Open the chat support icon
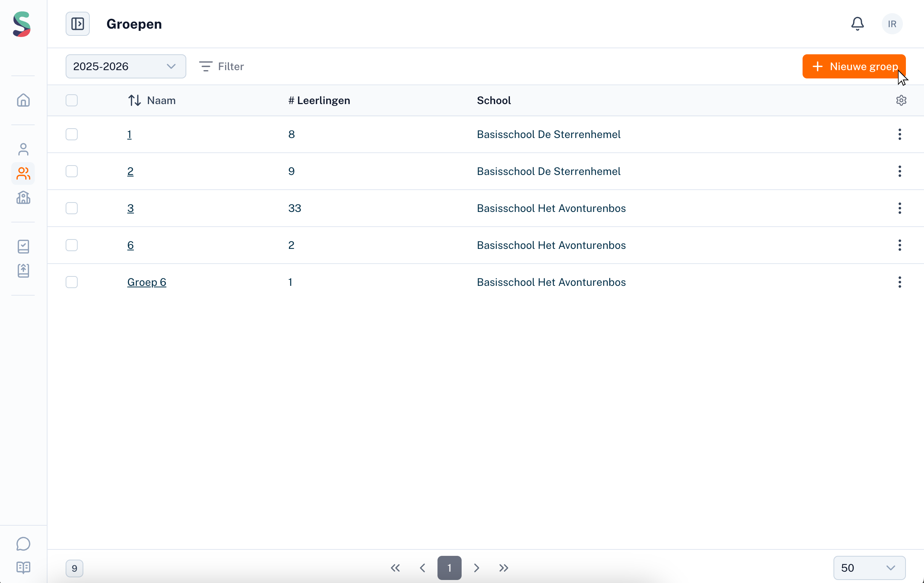 tap(23, 543)
